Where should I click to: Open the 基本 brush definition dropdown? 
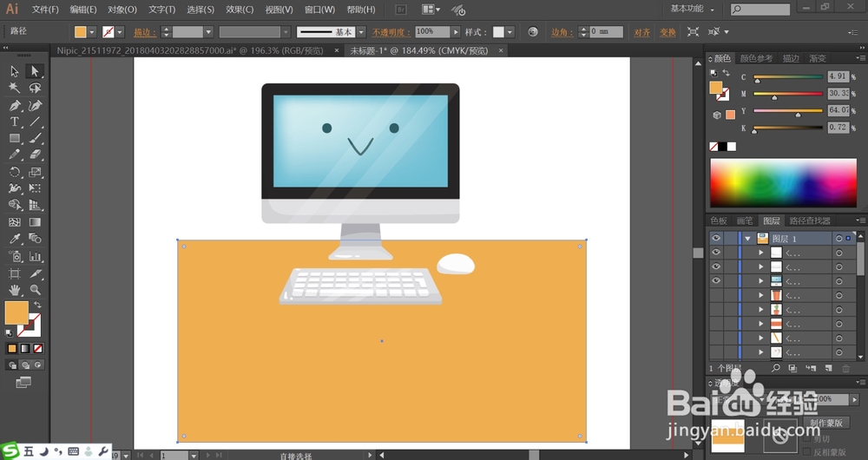[x=361, y=32]
